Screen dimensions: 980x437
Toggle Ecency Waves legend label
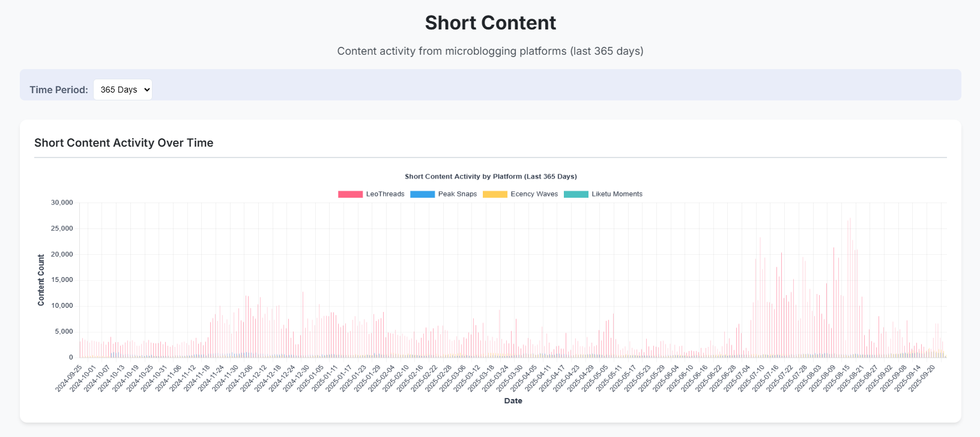tap(534, 194)
